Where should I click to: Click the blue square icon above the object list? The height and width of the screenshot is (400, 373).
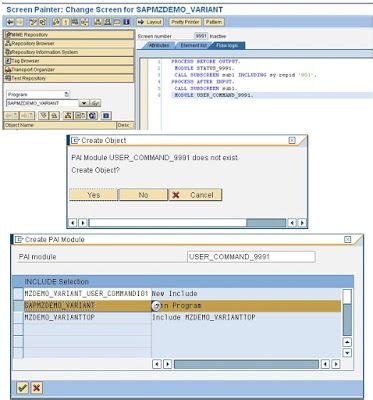106,116
